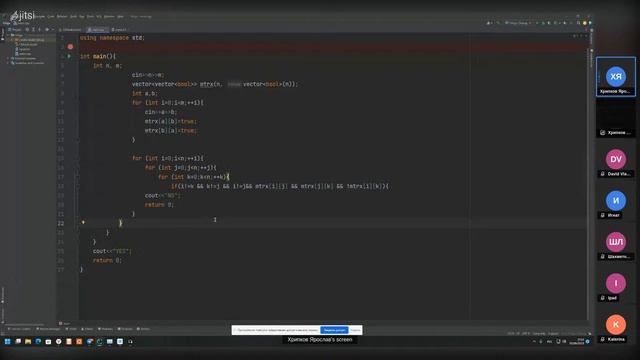Viewport: 640px width, 360px height.
Task: Switch to the input.txt editor tab
Action: (120, 30)
